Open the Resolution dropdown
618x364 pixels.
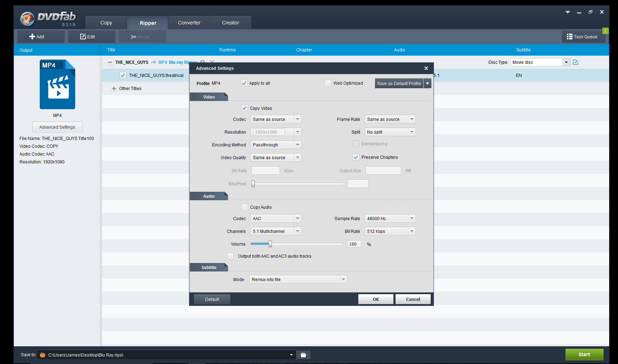pyautogui.click(x=276, y=132)
